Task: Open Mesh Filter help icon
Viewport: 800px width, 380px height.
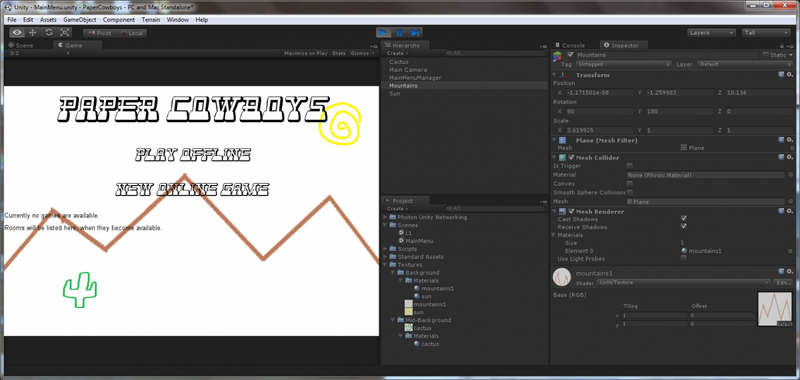Action: coord(781,139)
